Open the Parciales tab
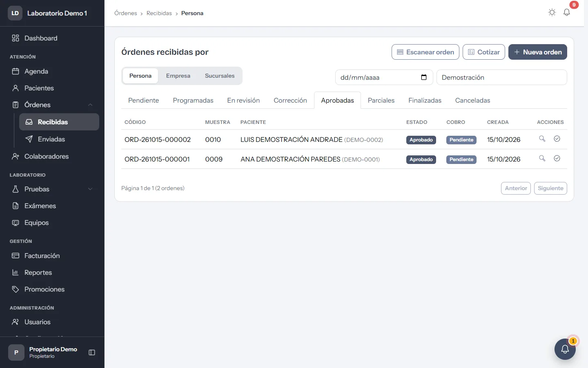 click(381, 100)
